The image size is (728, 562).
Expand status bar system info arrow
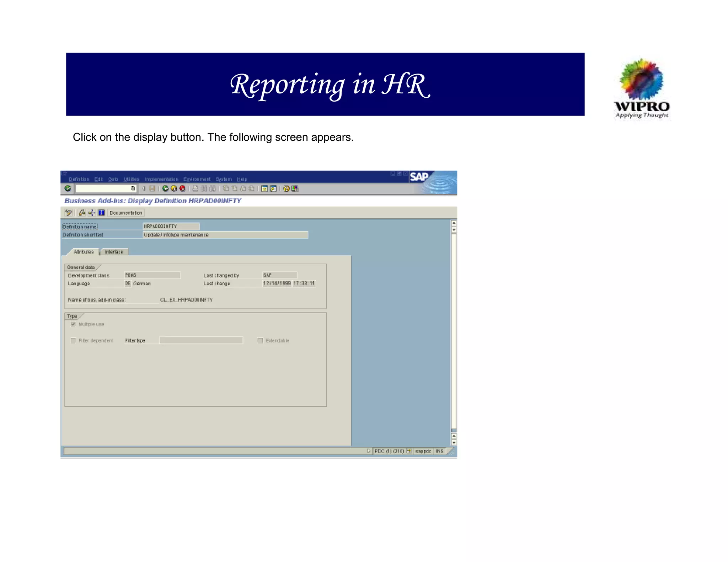[369, 451]
